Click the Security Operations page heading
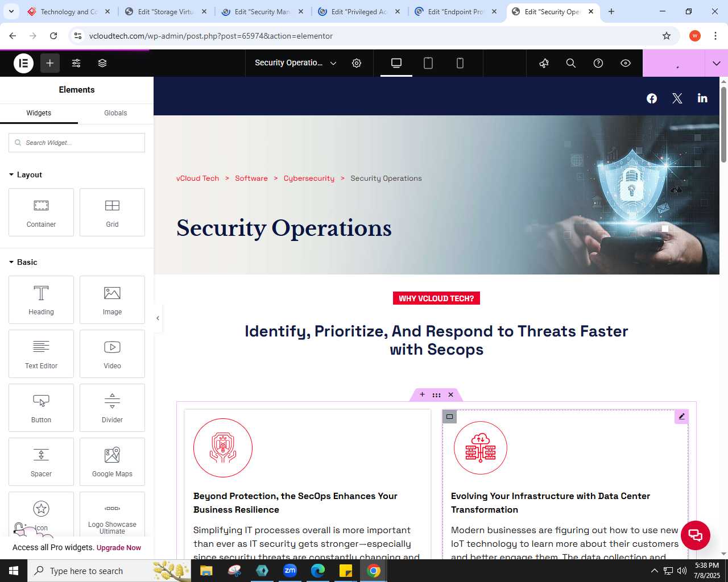Screen dimensions: 728x582 284,228
